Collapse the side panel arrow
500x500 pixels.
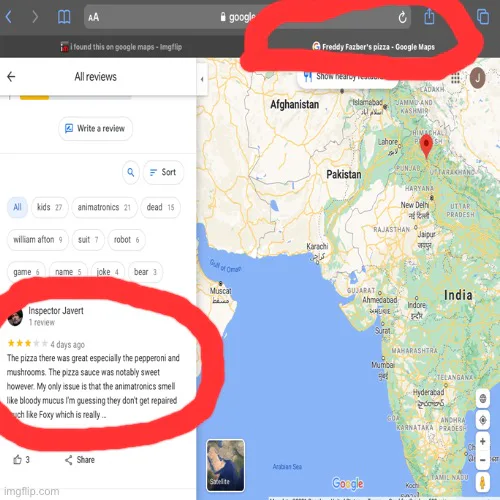(202, 79)
